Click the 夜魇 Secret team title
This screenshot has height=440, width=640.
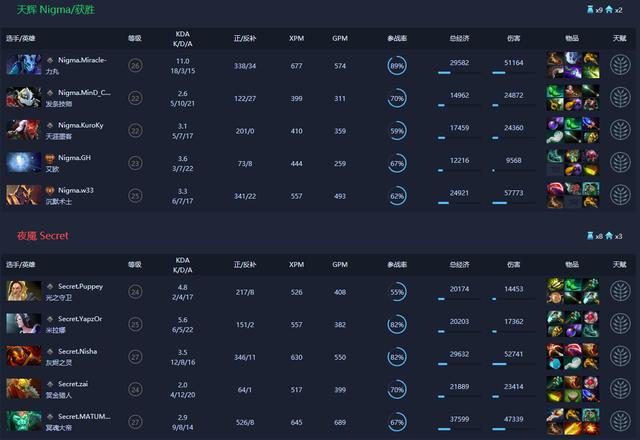[x=43, y=236]
